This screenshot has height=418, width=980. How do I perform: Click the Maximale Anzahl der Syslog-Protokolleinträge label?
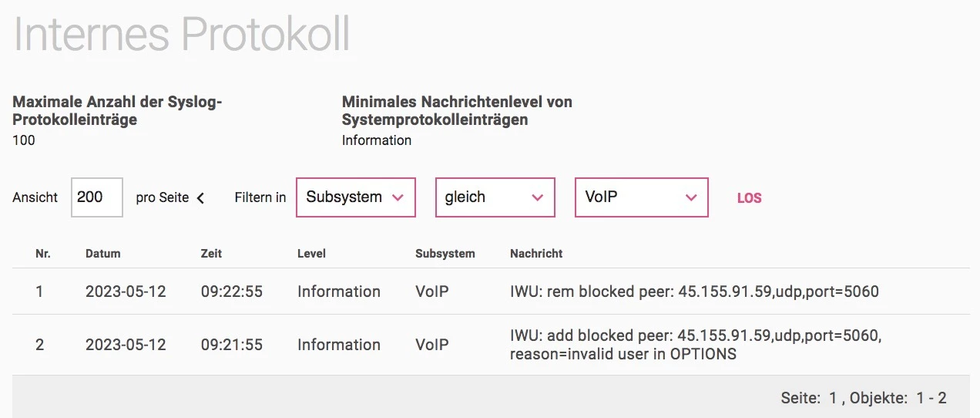click(x=117, y=110)
